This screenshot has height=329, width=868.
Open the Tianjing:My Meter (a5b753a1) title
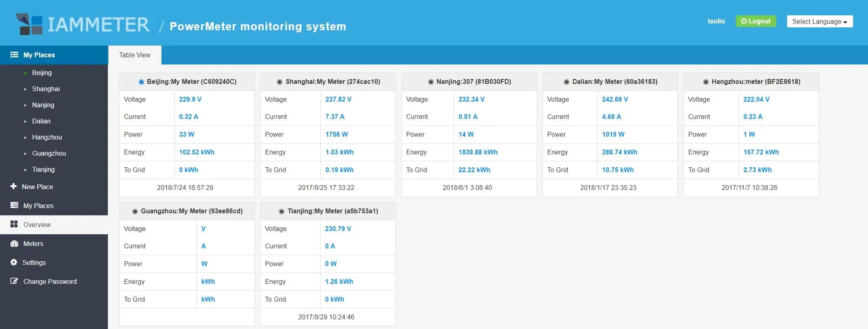point(333,211)
